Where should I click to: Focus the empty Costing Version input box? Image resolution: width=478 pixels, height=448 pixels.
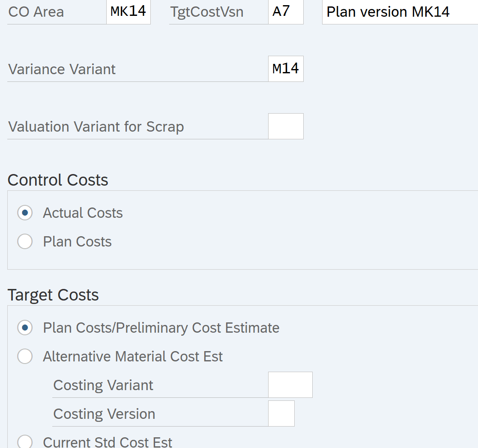281,414
